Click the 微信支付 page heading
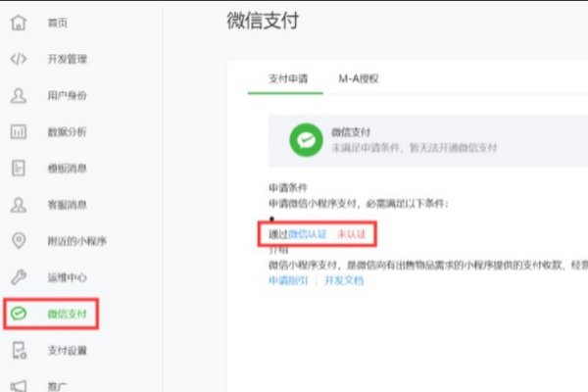The width and height of the screenshot is (588, 392). 263,21
